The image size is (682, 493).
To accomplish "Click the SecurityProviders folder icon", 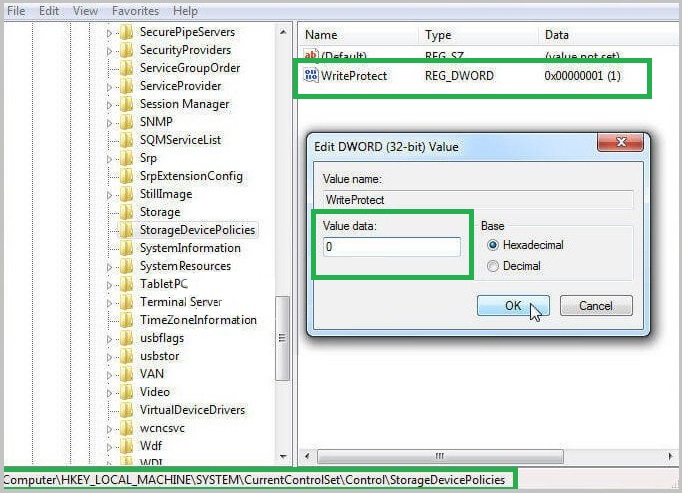I will pos(127,50).
